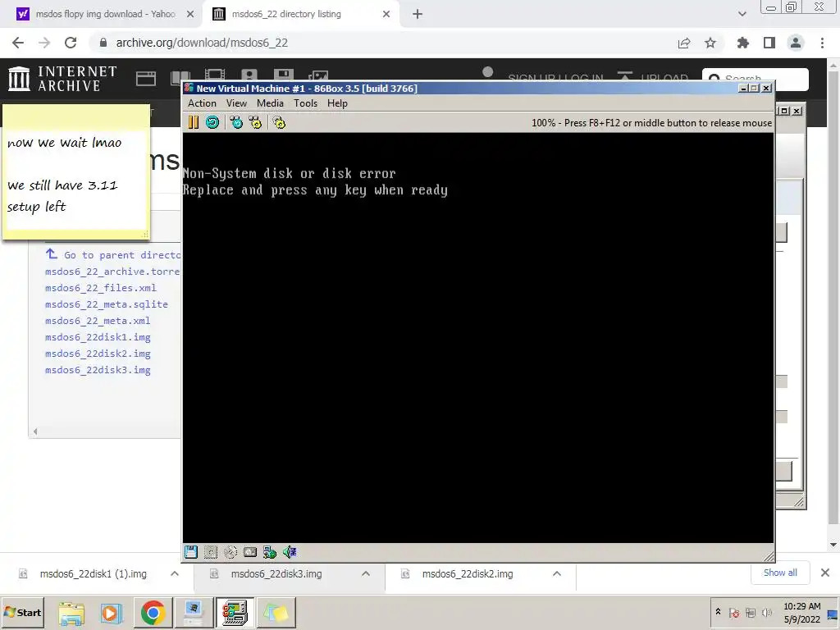Open a new Chrome tab

tap(418, 14)
